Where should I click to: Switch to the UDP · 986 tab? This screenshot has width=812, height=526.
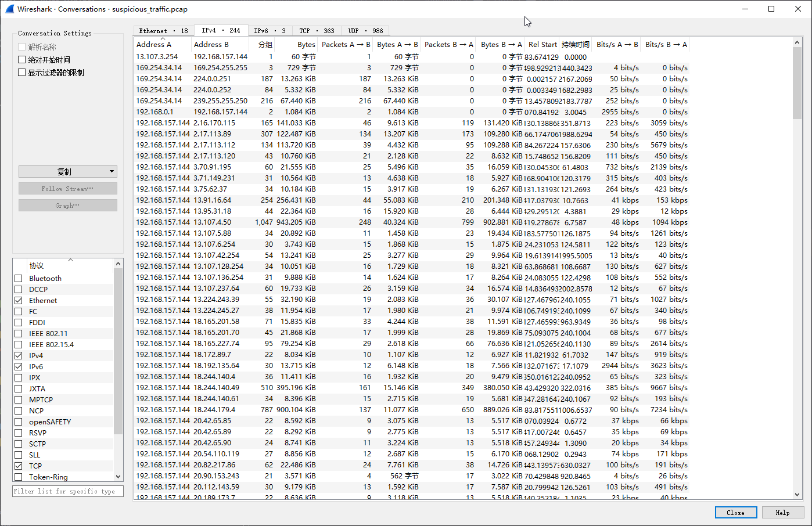tap(365, 31)
